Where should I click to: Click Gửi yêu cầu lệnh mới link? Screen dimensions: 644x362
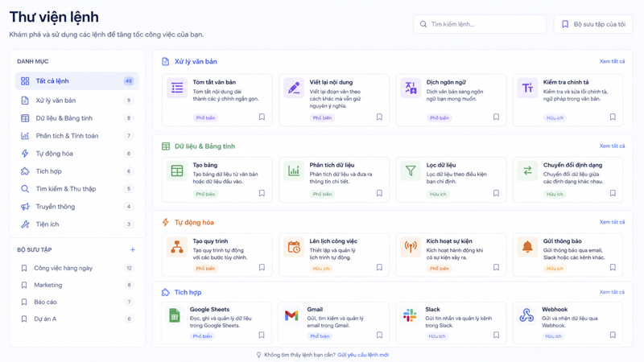(x=363, y=355)
